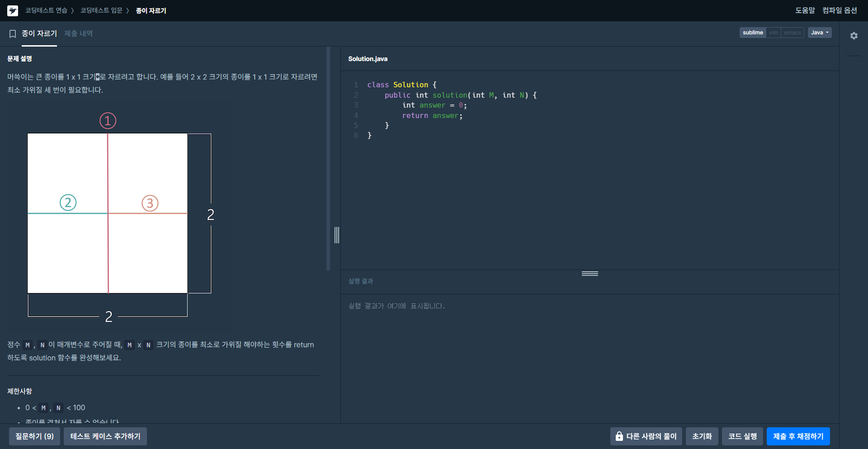Viewport: 868px width, 449px height.
Task: Click the Programmers bird logo
Action: (13, 10)
